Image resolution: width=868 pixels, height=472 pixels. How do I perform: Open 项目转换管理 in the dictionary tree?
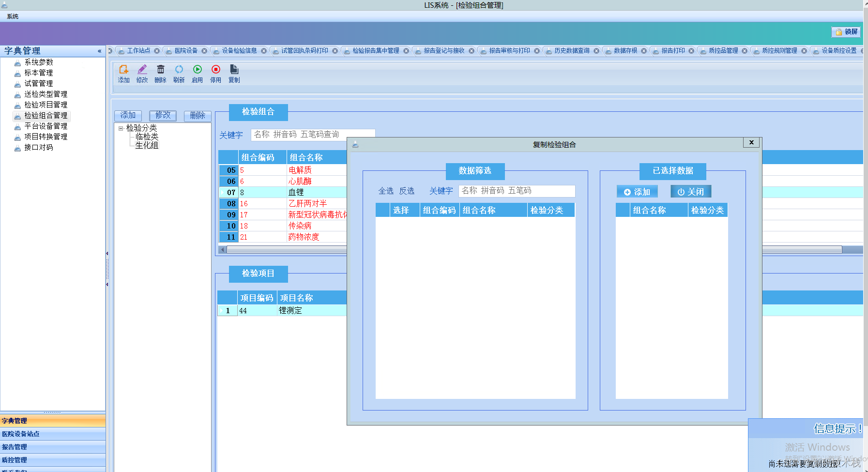[46, 137]
